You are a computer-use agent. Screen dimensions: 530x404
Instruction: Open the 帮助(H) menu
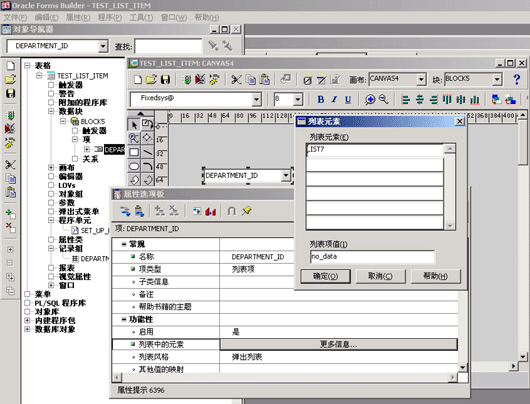[207, 17]
